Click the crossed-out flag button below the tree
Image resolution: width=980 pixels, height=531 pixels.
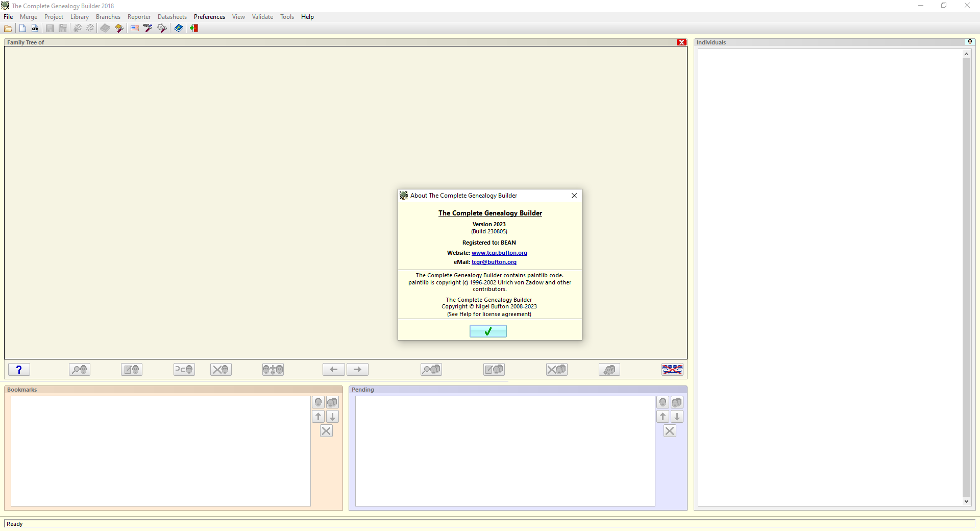(672, 370)
